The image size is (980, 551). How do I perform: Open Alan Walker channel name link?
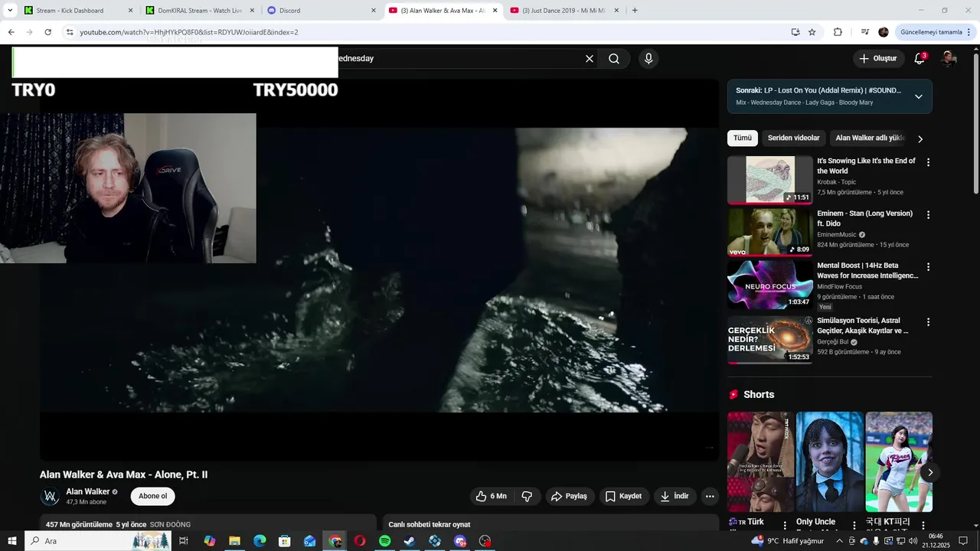pyautogui.click(x=87, y=492)
